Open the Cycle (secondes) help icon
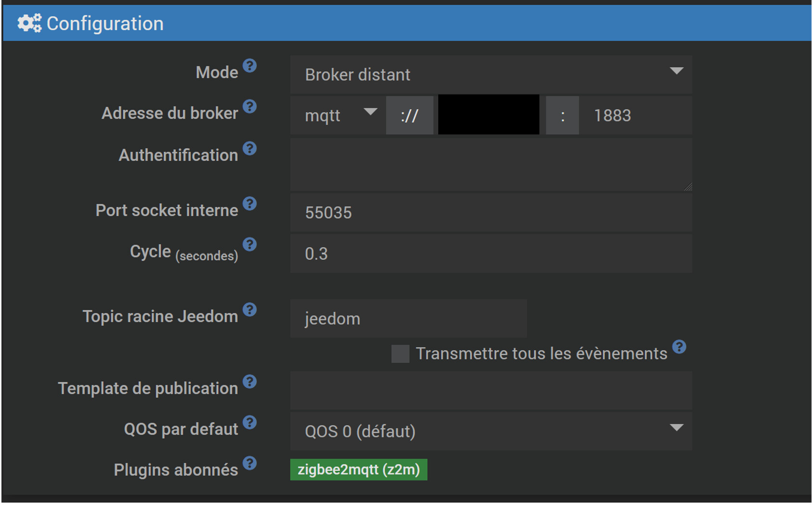 (x=250, y=245)
